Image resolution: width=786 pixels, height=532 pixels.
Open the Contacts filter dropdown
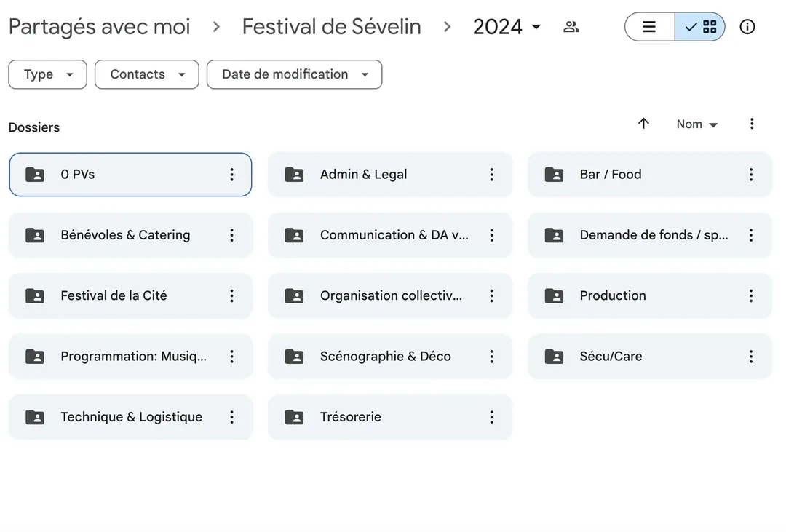coord(147,74)
